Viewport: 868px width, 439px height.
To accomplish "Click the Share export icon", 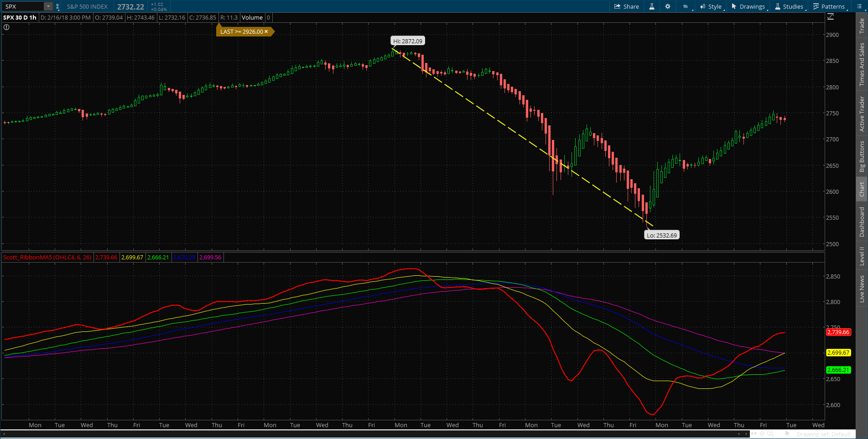I will coord(617,6).
